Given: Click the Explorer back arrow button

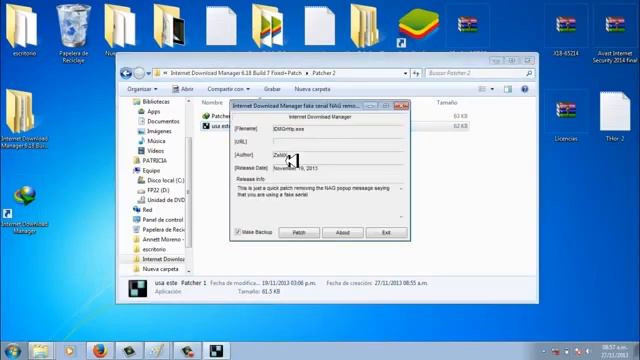Looking at the screenshot, I should 126,73.
